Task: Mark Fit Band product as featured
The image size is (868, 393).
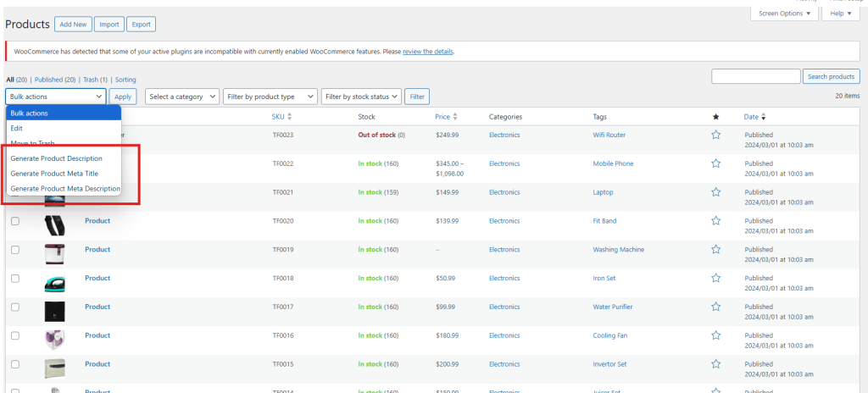Action: point(715,220)
